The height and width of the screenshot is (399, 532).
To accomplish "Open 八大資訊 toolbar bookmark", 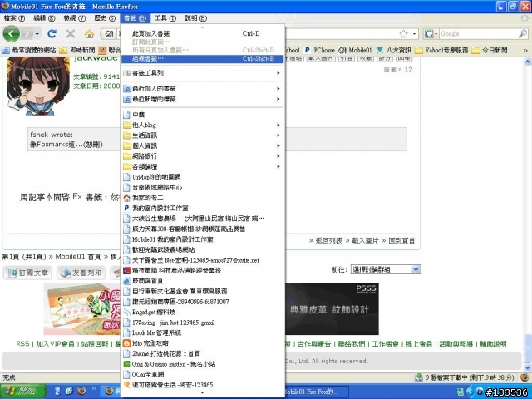I will [394, 50].
